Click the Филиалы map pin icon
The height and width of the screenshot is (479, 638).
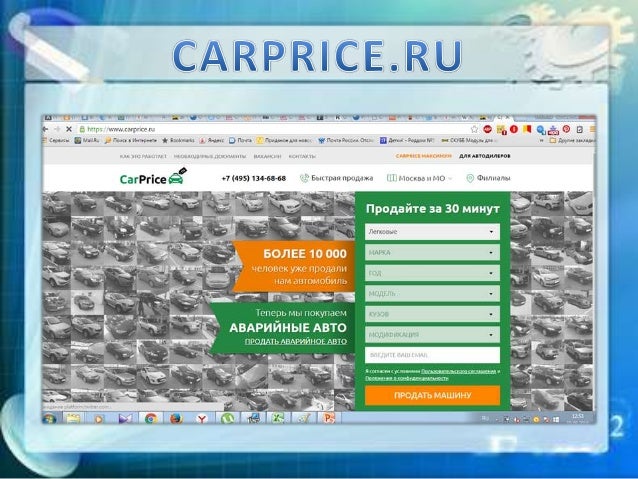(x=470, y=178)
